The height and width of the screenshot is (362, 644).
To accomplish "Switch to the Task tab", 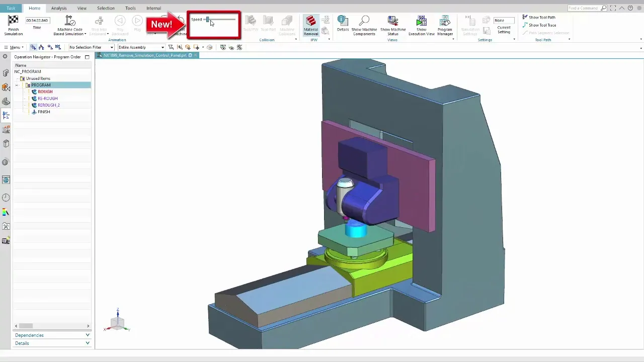I will coord(11,8).
